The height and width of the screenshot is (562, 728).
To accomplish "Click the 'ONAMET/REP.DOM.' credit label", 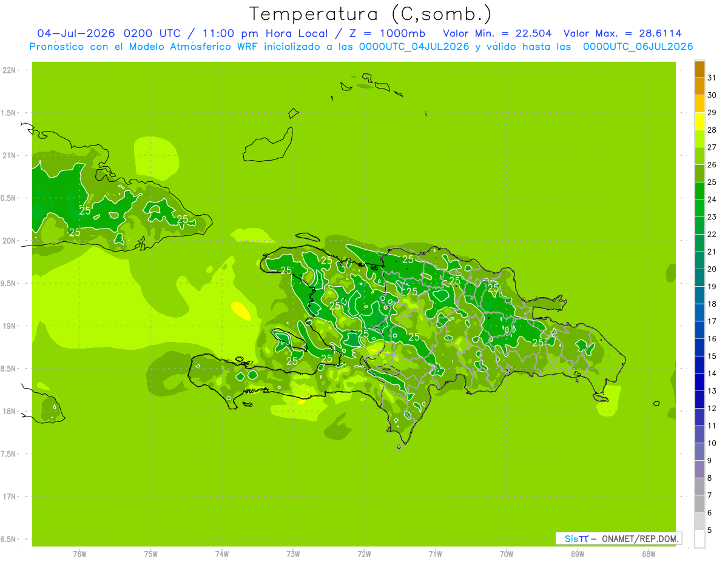I will tap(640, 538).
